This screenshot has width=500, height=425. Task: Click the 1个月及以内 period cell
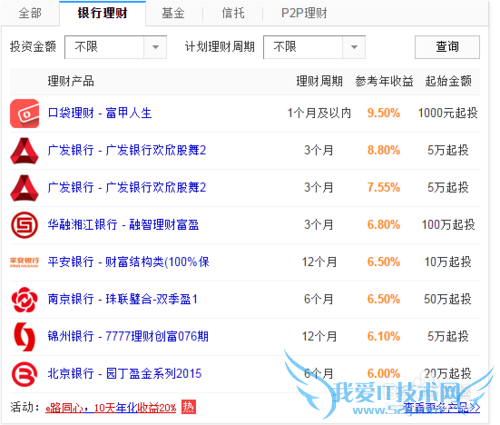(319, 113)
